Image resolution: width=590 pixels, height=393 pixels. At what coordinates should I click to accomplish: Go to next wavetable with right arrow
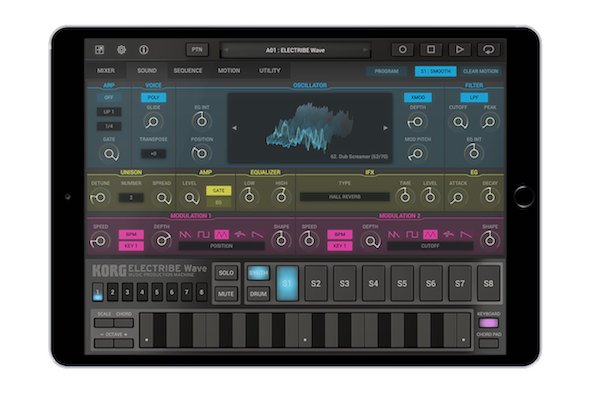point(385,128)
